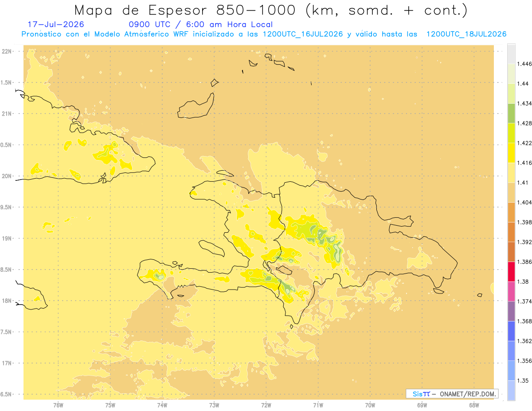This screenshot has height=411, width=532.
Task: Click the time "0900 UTC / 6:00 am Hora Local"
Action: (x=201, y=24)
